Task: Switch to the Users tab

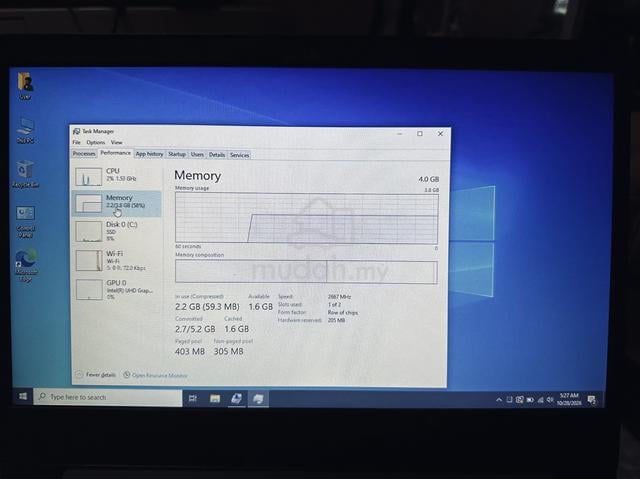Action: coord(197,155)
